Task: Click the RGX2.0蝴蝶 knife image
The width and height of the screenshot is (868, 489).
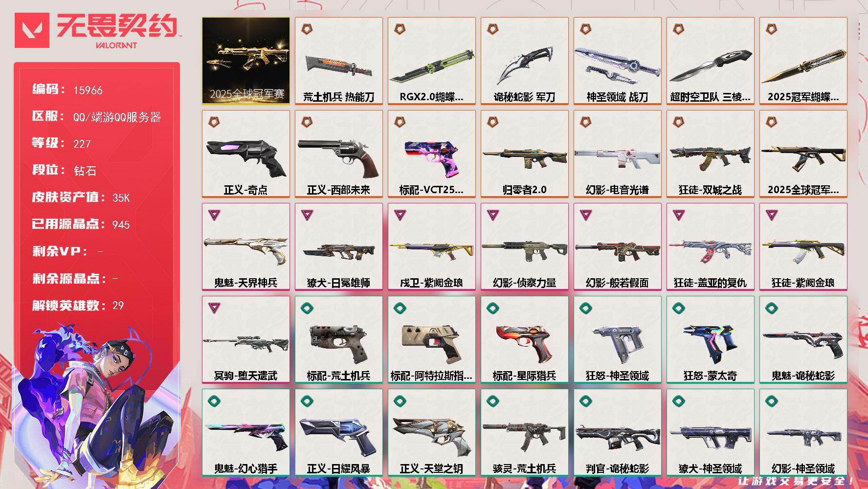Action: (431, 66)
